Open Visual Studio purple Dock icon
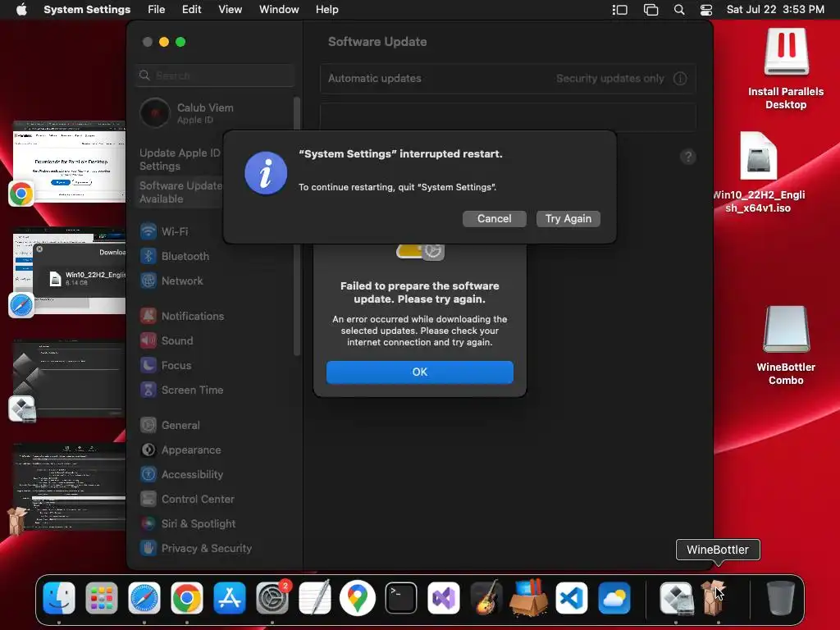Image resolution: width=840 pixels, height=630 pixels. click(444, 598)
